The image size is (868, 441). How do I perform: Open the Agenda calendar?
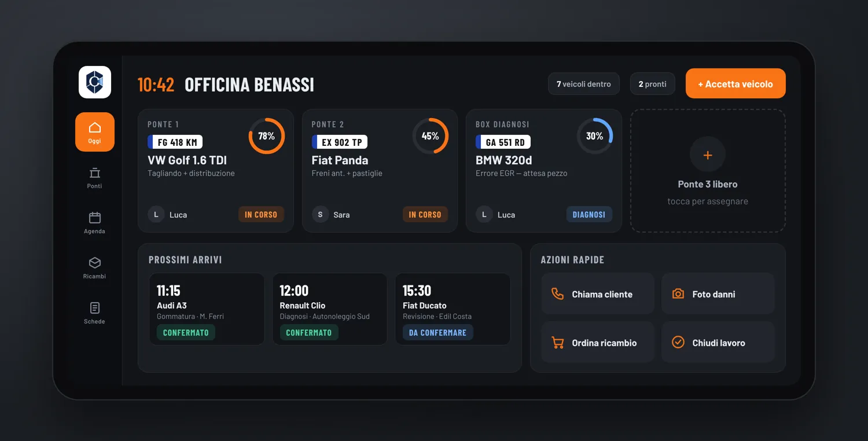pos(95,222)
